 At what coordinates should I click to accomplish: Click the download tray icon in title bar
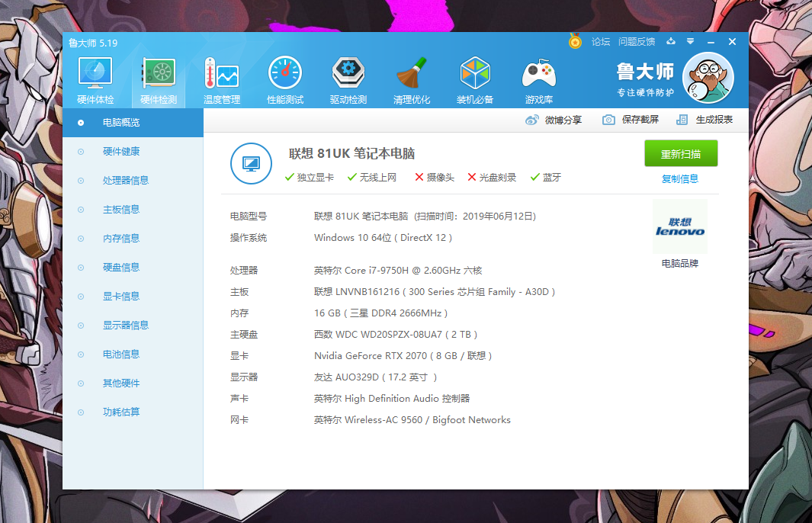(x=671, y=41)
